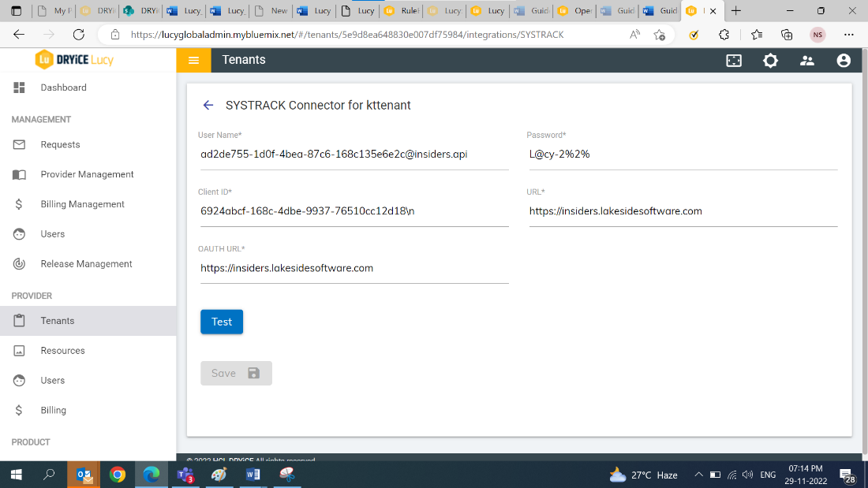Open browser Collections icon
This screenshot has width=868, height=488.
[787, 35]
